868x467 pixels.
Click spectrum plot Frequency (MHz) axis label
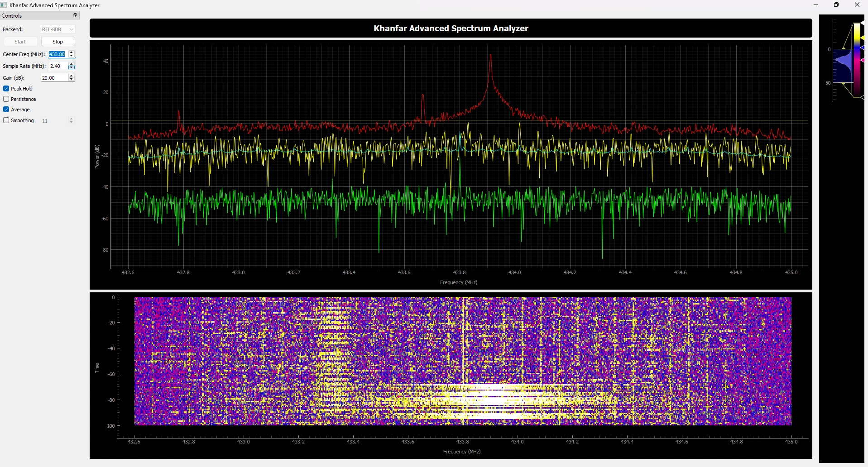pyautogui.click(x=459, y=282)
